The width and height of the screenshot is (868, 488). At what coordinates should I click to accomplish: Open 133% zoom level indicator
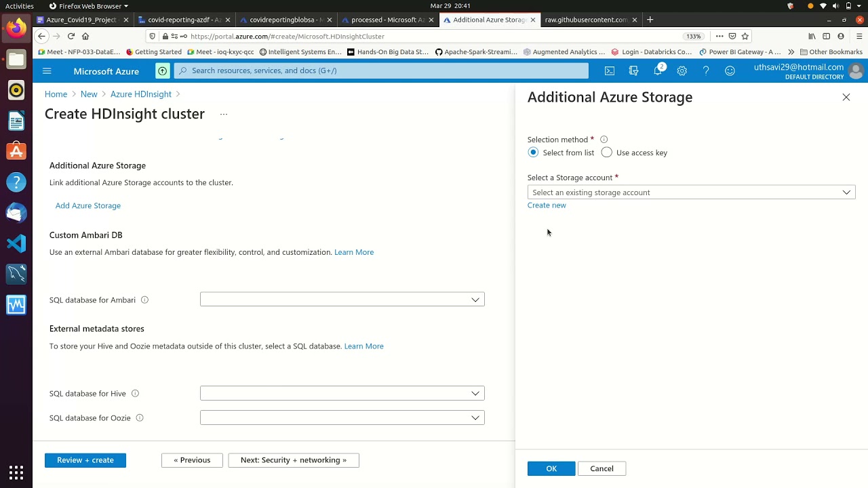click(693, 36)
